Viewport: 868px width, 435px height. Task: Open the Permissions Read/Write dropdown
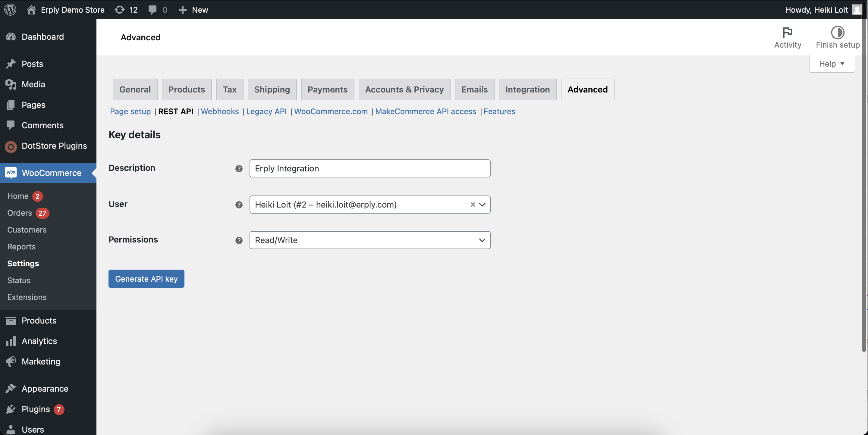370,240
